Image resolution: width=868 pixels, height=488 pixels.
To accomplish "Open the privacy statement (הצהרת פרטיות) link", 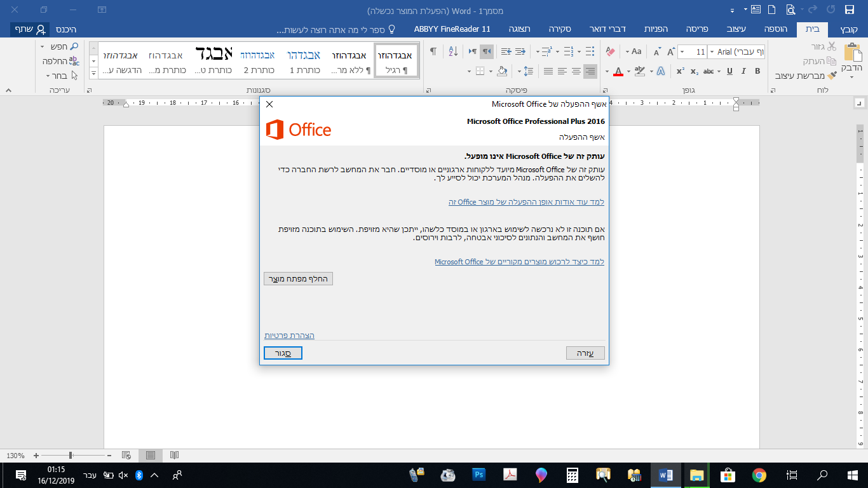I will (x=289, y=335).
